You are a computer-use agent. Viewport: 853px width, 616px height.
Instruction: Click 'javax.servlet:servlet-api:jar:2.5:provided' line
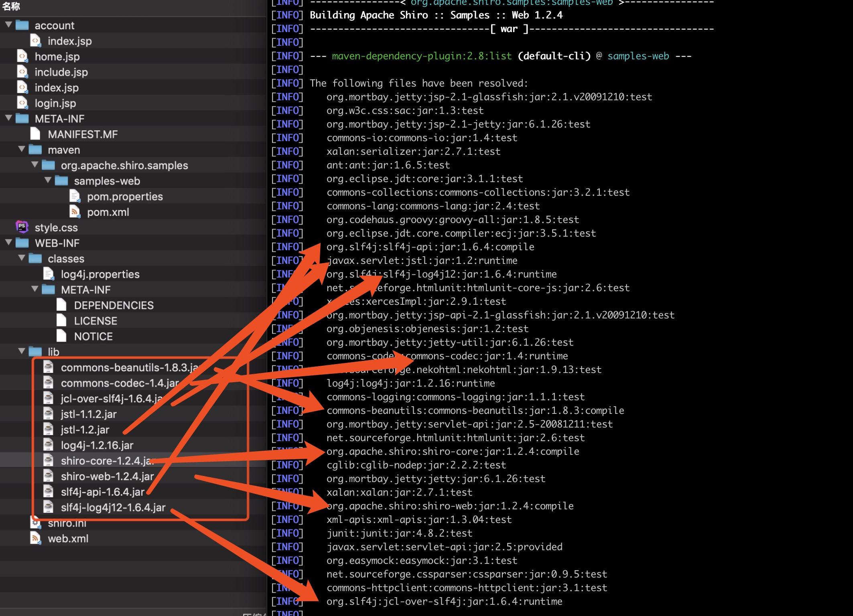(444, 547)
